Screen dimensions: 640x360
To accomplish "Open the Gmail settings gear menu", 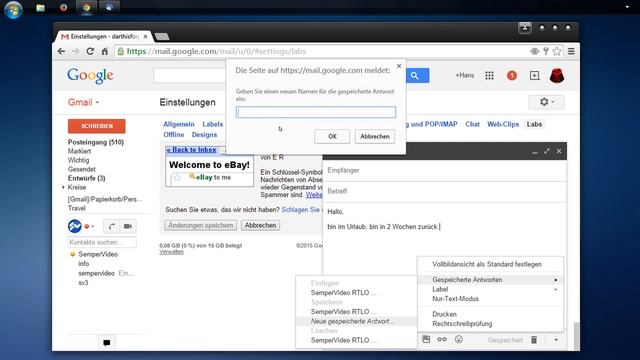I will pos(547,102).
